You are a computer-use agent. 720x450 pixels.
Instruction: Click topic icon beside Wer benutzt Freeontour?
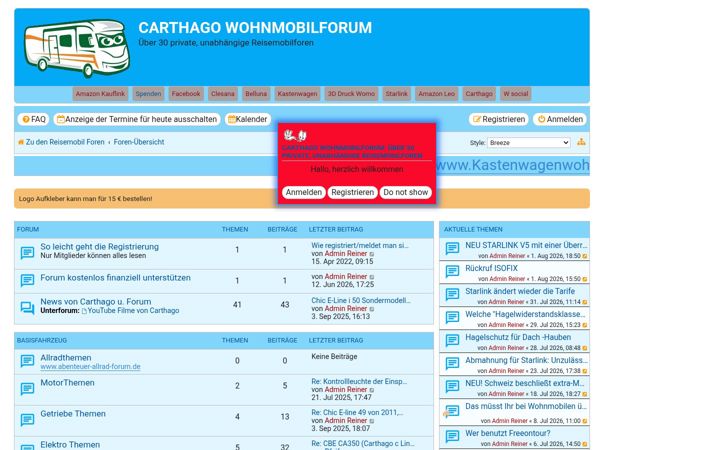tap(452, 437)
